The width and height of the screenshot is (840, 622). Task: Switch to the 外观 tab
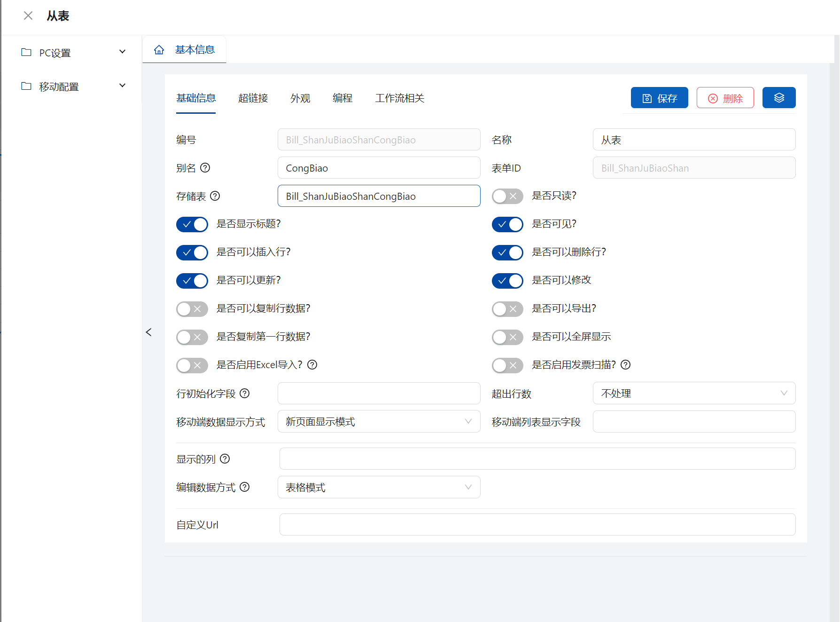click(x=300, y=98)
